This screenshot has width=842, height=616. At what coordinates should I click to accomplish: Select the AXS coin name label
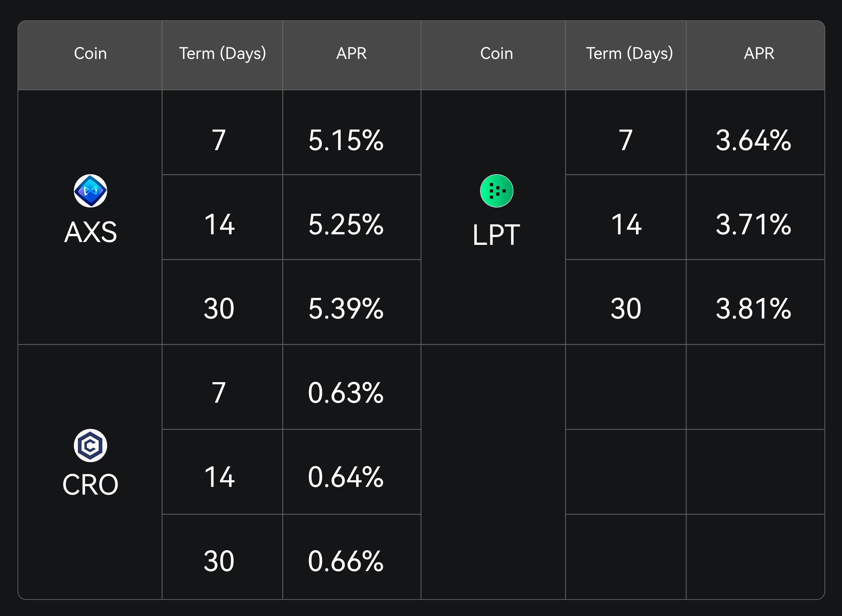pyautogui.click(x=90, y=232)
